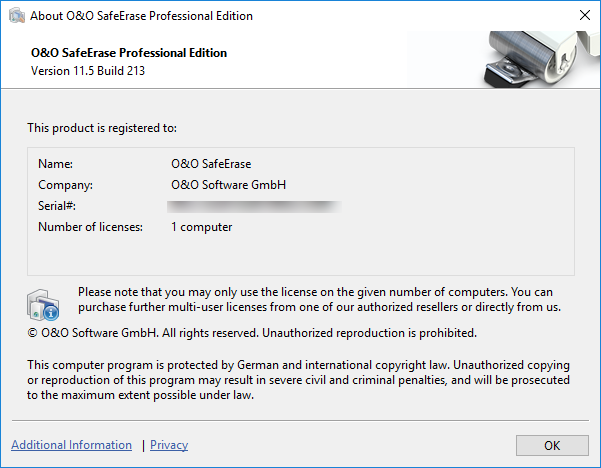This screenshot has width=601, height=468.
Task: Open the Additional Information link
Action: 71,445
